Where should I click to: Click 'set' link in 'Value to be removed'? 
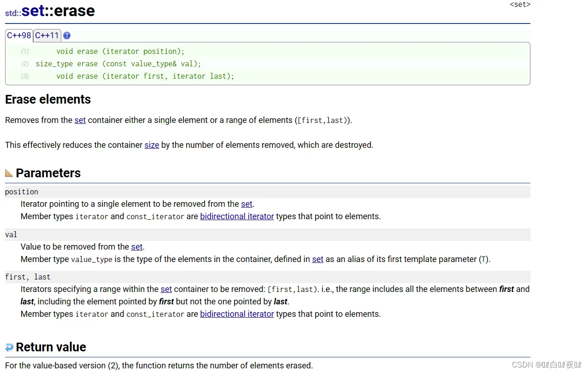pyautogui.click(x=137, y=247)
